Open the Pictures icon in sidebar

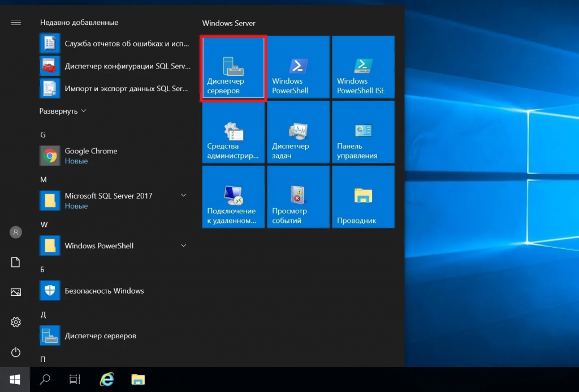pyautogui.click(x=15, y=292)
